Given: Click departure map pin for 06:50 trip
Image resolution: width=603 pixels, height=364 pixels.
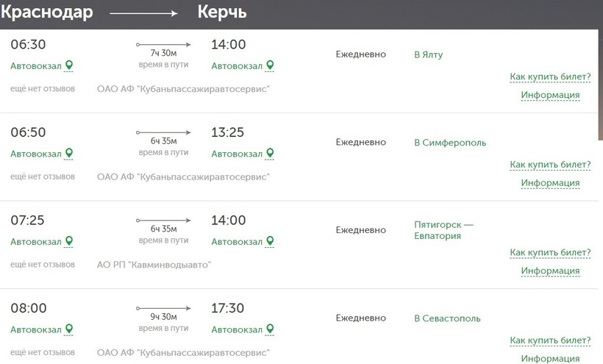Looking at the screenshot, I should pos(69,154).
